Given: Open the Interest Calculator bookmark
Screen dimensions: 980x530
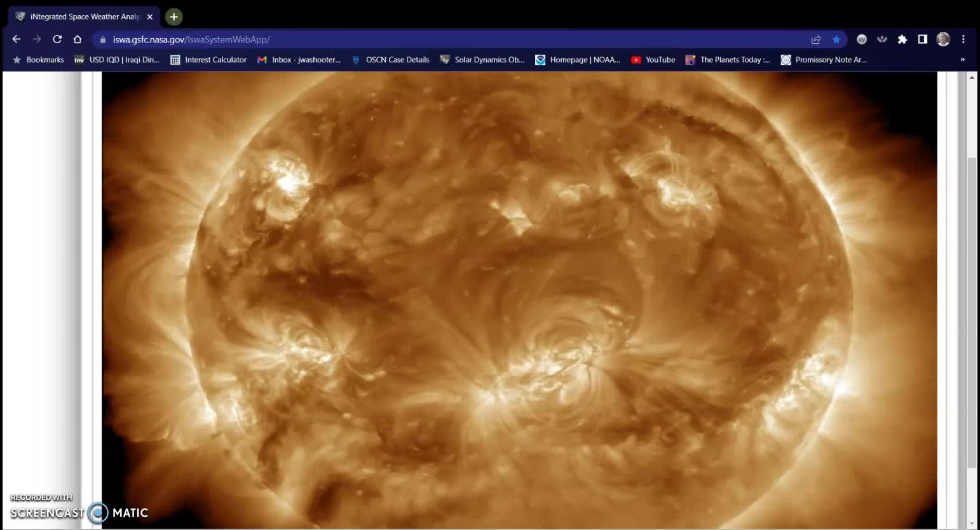Looking at the screenshot, I should point(208,60).
